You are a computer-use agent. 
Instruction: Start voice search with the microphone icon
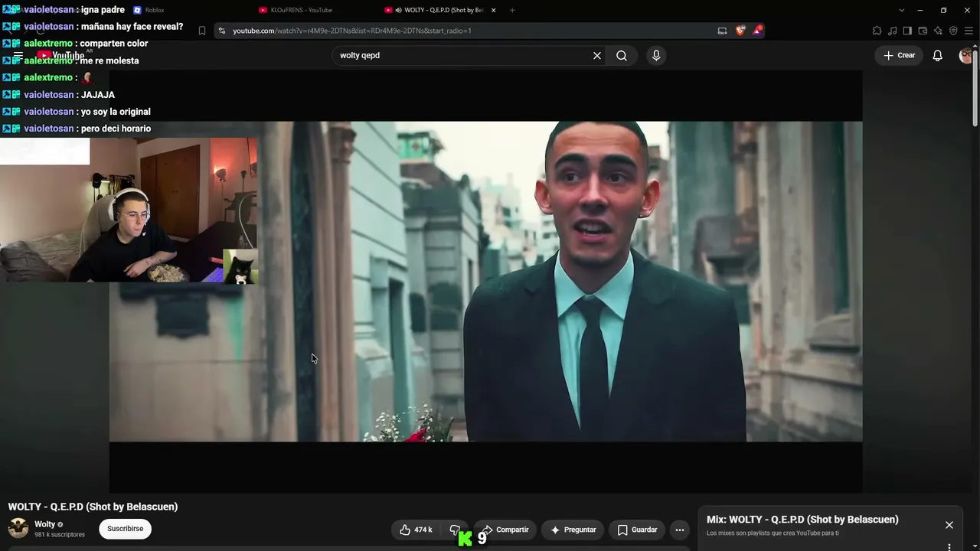pos(656,55)
